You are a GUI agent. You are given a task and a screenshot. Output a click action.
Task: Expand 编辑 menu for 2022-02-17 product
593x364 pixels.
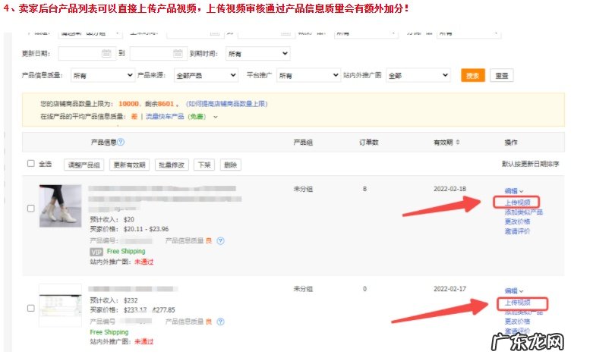click(514, 290)
